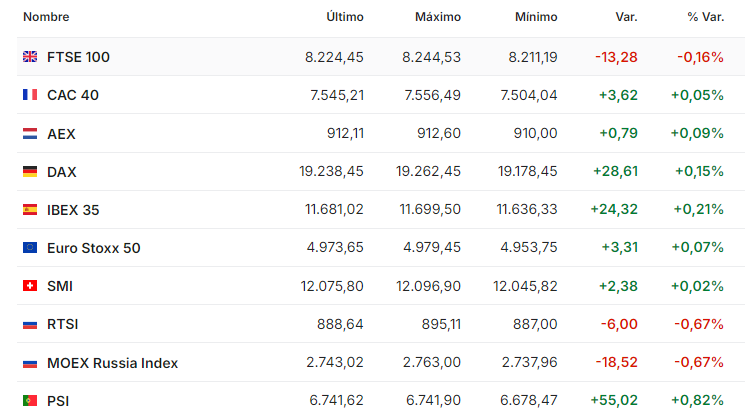
Task: Select the PSI index name
Action: pyautogui.click(x=58, y=401)
